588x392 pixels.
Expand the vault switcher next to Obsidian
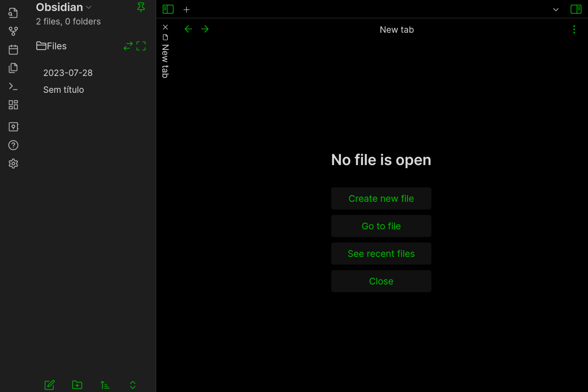[89, 8]
